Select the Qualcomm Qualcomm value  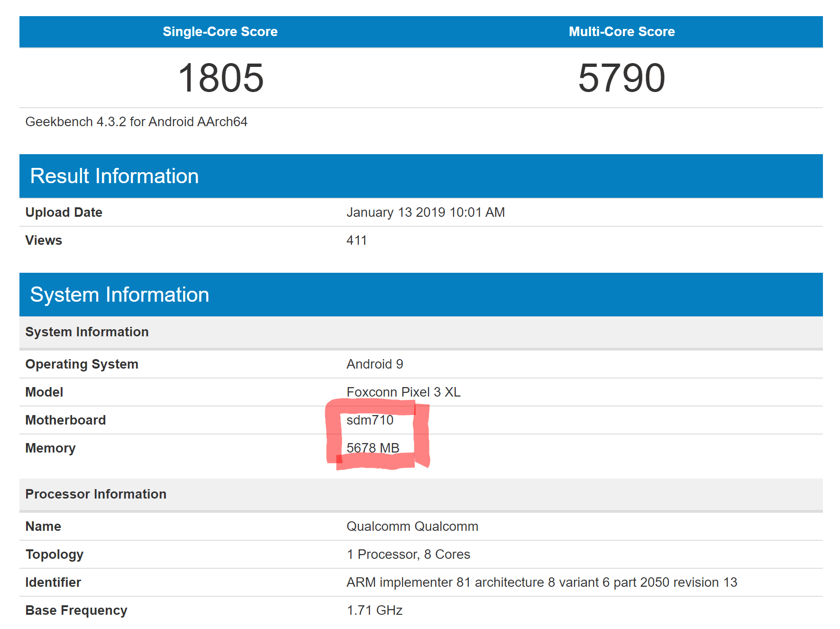click(412, 527)
